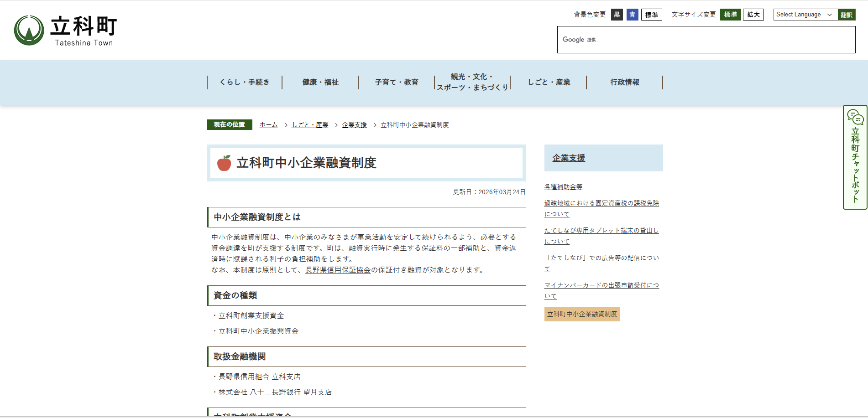The height and width of the screenshot is (418, 868).
Task: Click the 中小企業融資制度とは heading
Action: [257, 217]
